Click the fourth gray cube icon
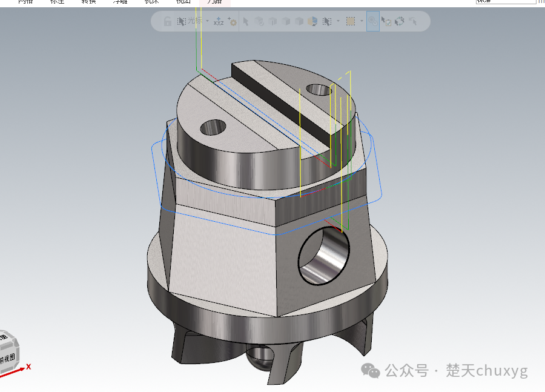 point(299,22)
